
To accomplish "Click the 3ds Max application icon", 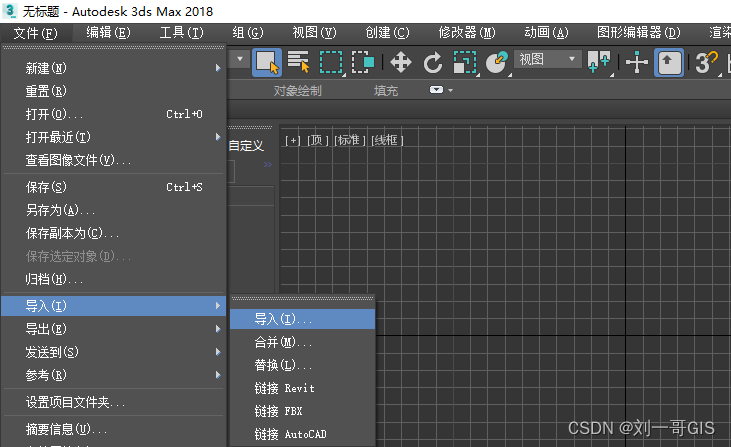I will coord(10,11).
